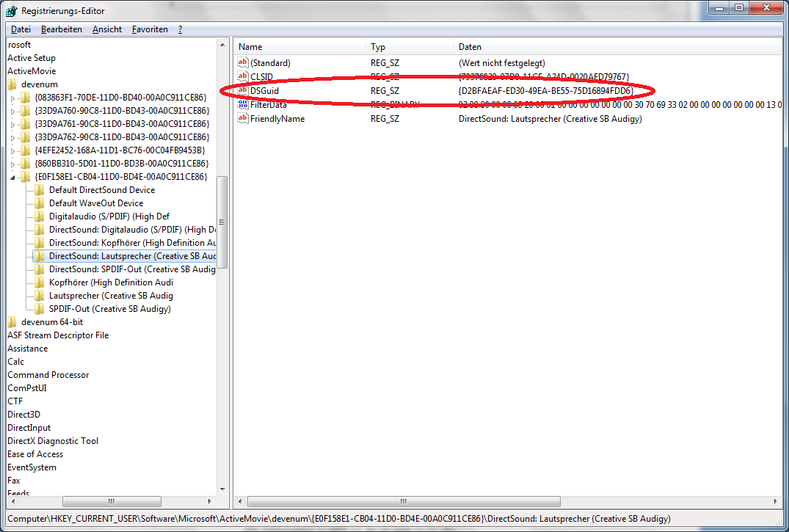This screenshot has width=789, height=532.
Task: Click the tree pane scroll down arrow
Action: [222, 489]
